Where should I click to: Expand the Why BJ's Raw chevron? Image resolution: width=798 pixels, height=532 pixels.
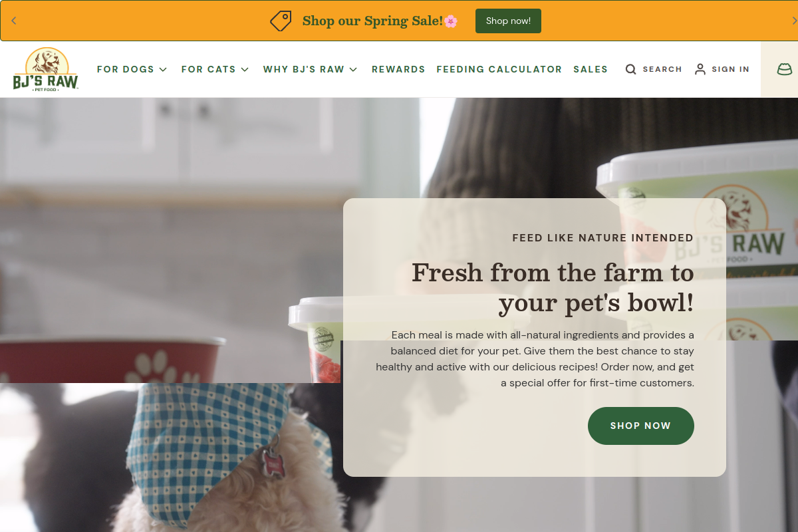(x=353, y=69)
